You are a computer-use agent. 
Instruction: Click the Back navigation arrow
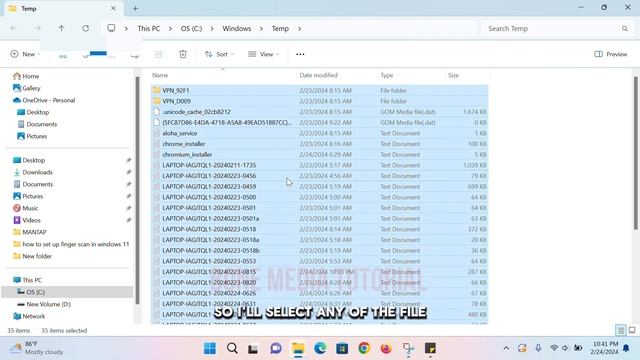(x=13, y=28)
